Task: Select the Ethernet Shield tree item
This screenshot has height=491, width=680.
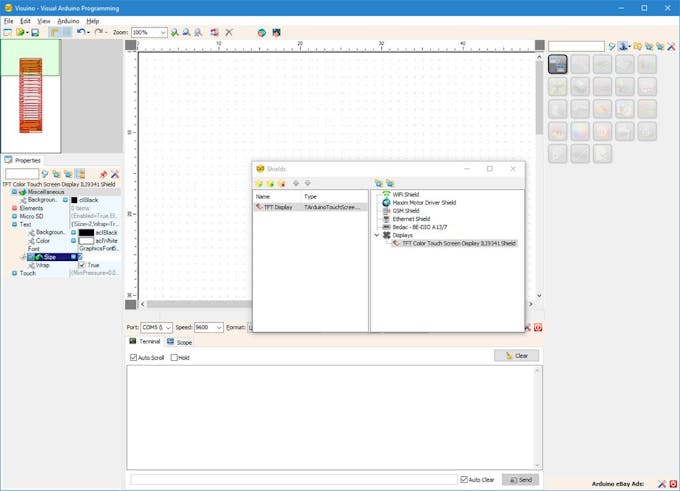Action: pos(410,219)
